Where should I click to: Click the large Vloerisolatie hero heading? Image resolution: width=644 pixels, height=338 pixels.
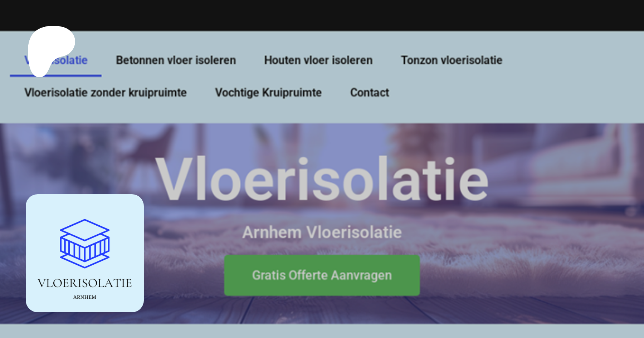pos(322,179)
